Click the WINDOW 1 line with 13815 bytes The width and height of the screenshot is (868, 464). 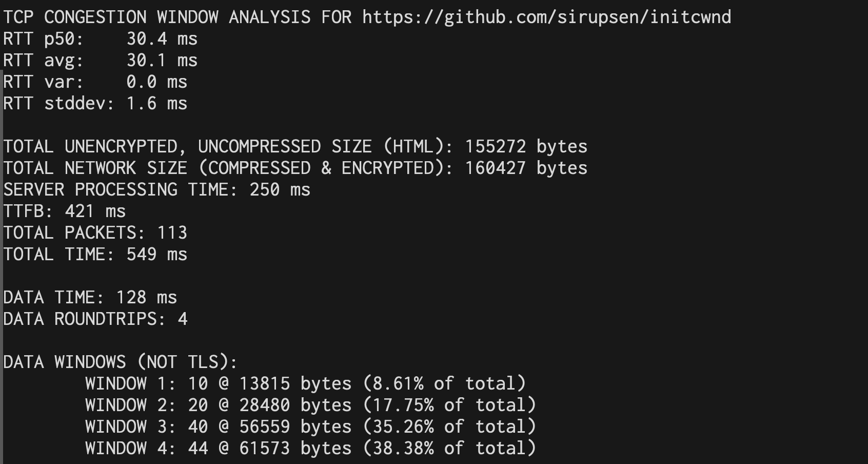coord(305,383)
